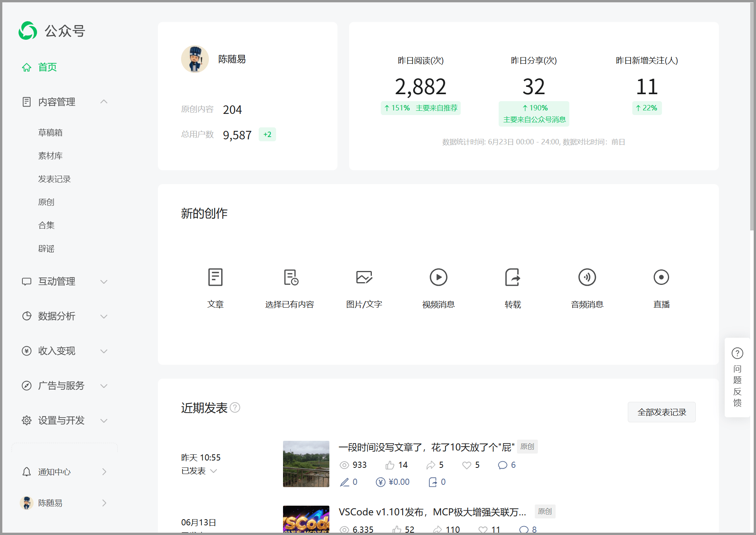The height and width of the screenshot is (535, 756).
Task: Click the 音频消息 sound icon
Action: click(587, 277)
